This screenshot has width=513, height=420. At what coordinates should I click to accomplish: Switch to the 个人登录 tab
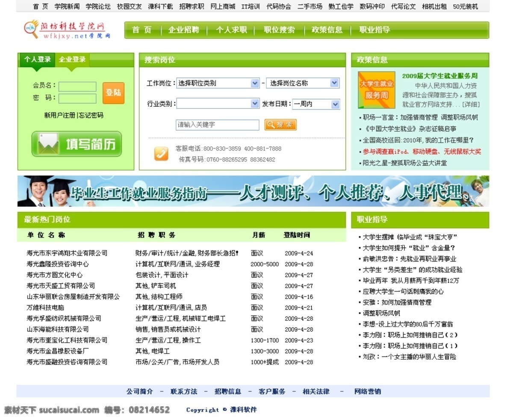point(37,59)
